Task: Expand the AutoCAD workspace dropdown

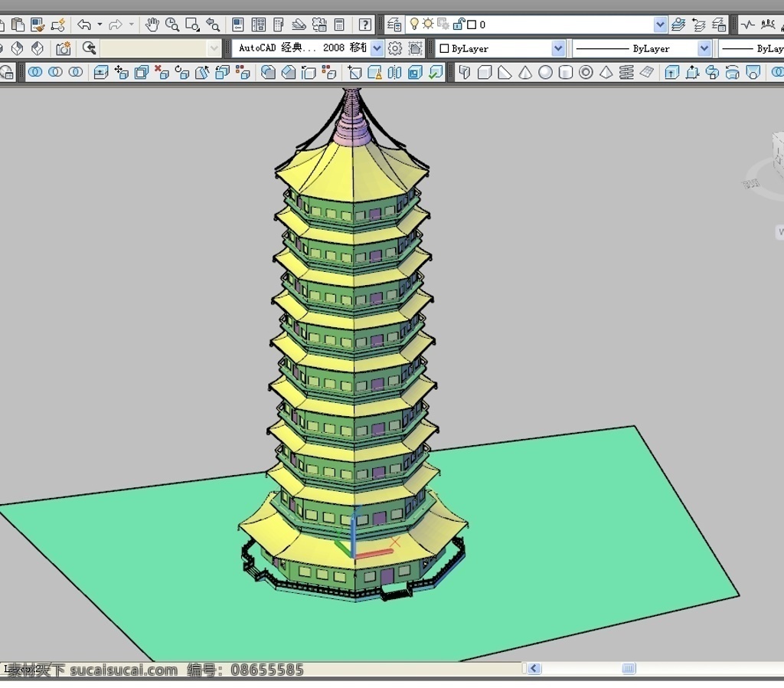Action: pyautogui.click(x=377, y=48)
